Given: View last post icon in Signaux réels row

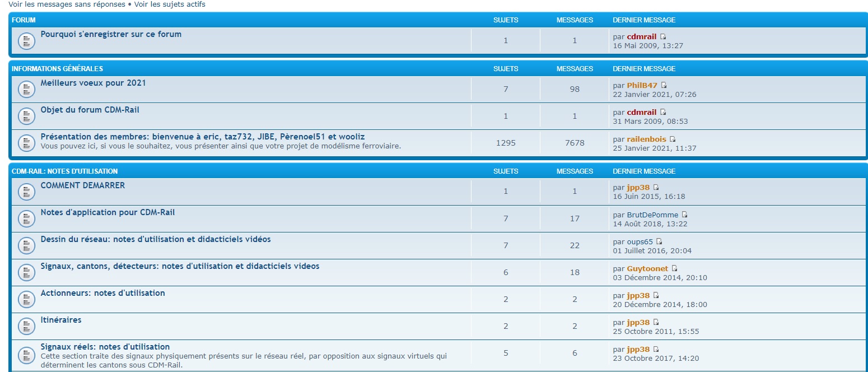Looking at the screenshot, I should [x=656, y=350].
